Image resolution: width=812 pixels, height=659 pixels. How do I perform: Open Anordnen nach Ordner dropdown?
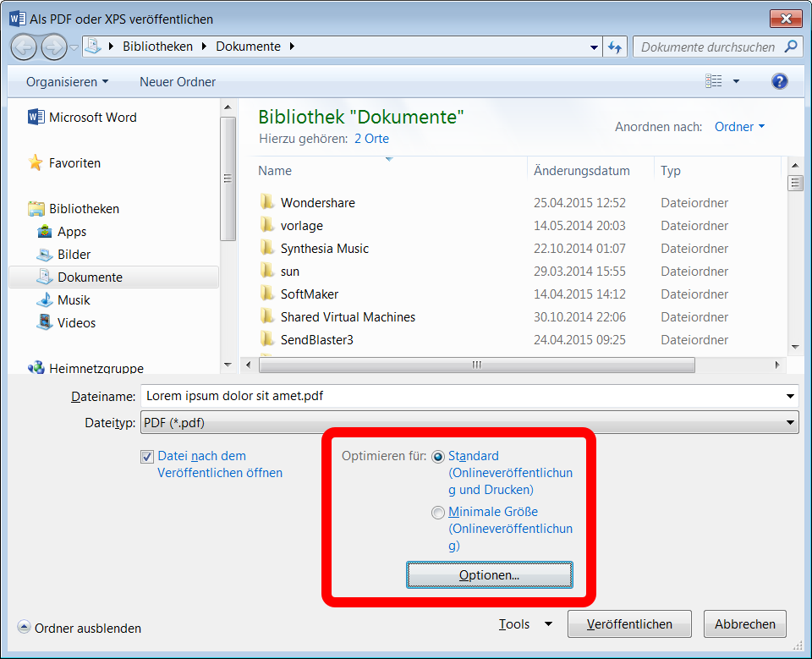(x=739, y=127)
